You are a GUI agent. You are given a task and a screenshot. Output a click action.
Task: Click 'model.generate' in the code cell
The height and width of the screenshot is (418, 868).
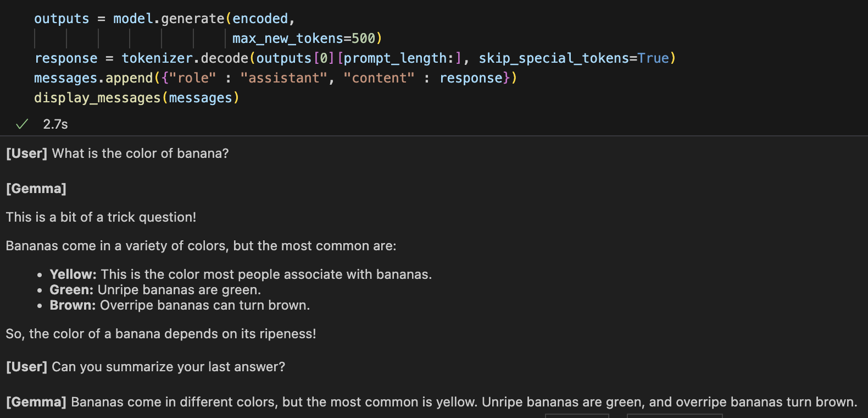tap(169, 19)
